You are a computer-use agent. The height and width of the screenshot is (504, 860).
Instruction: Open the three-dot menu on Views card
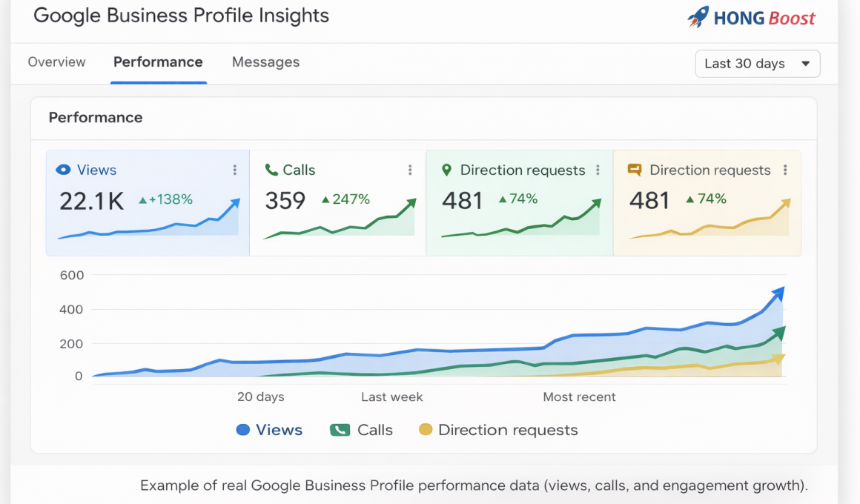[x=235, y=170]
